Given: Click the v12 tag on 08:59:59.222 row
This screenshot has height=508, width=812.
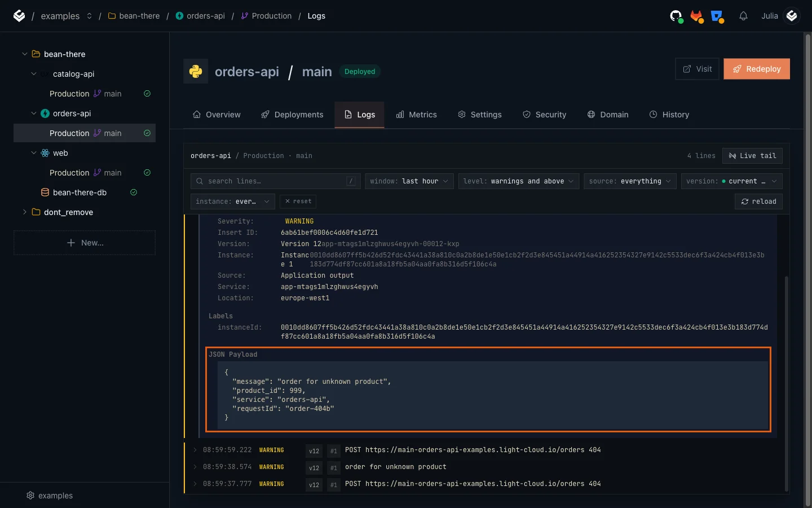Looking at the screenshot, I should (314, 451).
